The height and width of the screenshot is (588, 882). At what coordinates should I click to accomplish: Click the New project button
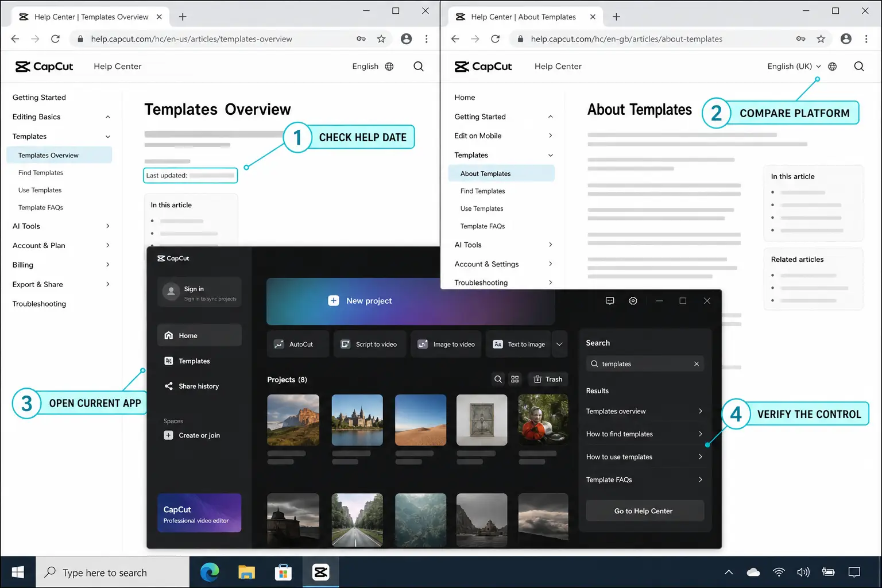tap(360, 301)
